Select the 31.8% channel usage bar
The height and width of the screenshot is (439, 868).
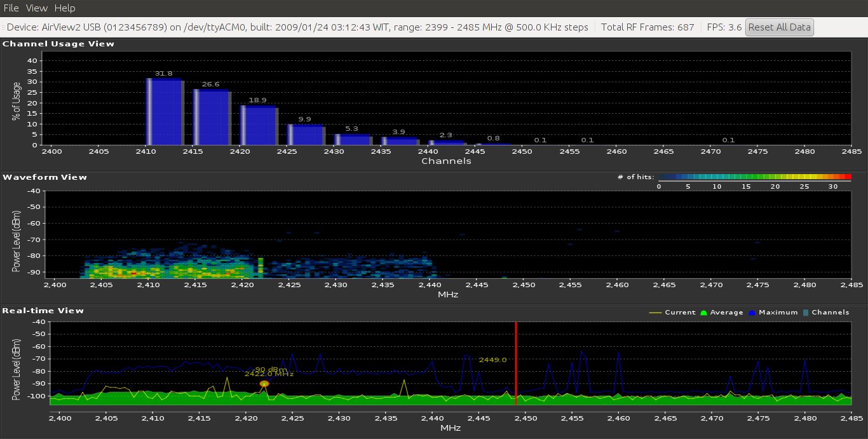tap(165, 112)
